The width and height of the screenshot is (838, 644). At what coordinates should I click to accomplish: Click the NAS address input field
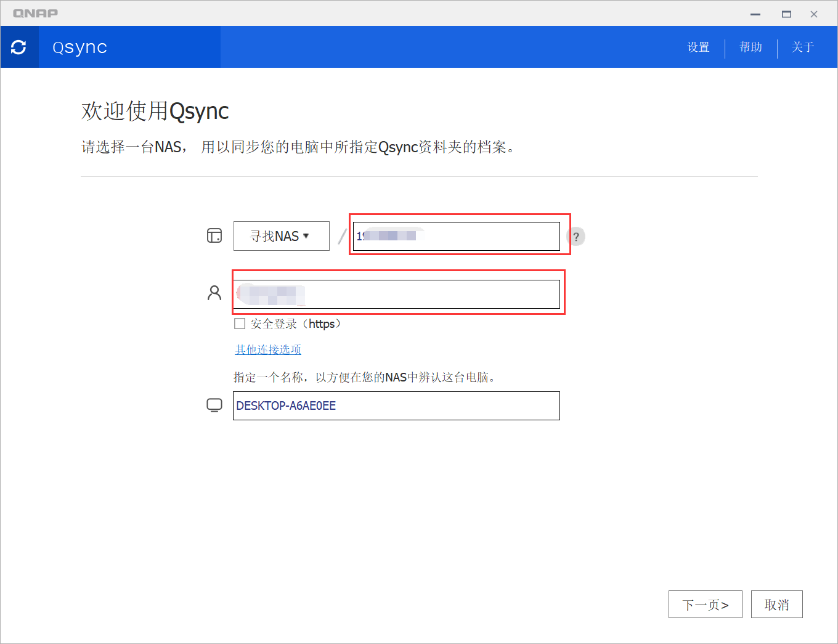[457, 236]
